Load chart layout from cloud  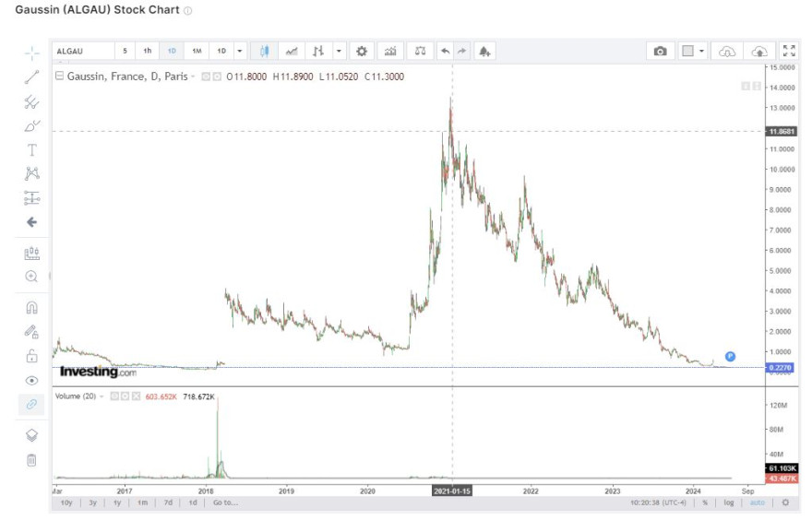coord(727,52)
